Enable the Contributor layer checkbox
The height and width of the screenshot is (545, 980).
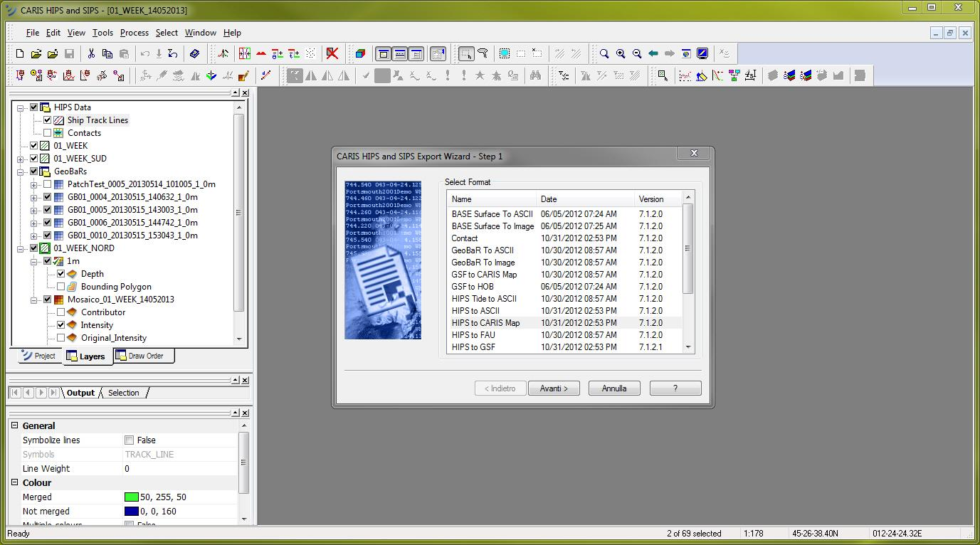click(x=61, y=312)
